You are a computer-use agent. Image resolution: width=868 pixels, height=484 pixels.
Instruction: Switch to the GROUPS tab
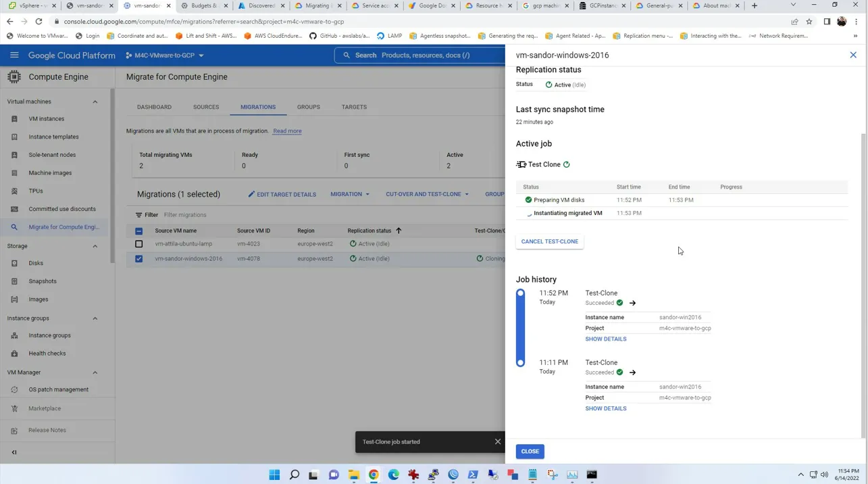[309, 107]
